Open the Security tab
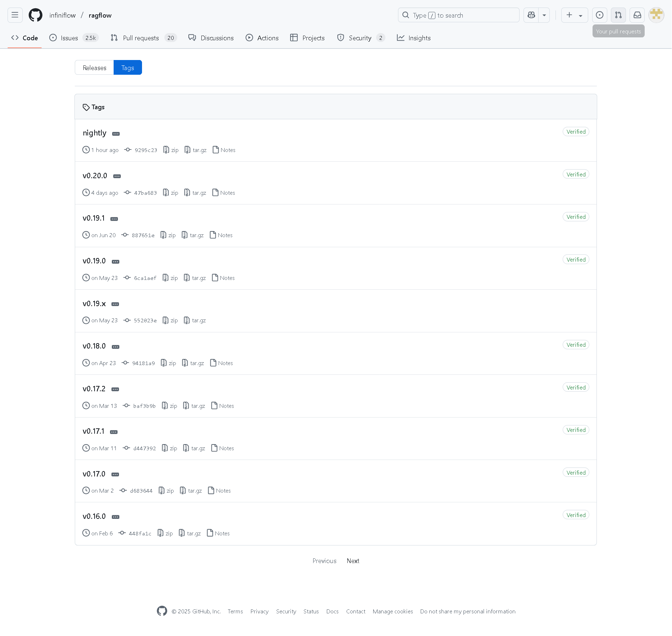672x636 pixels. point(361,38)
